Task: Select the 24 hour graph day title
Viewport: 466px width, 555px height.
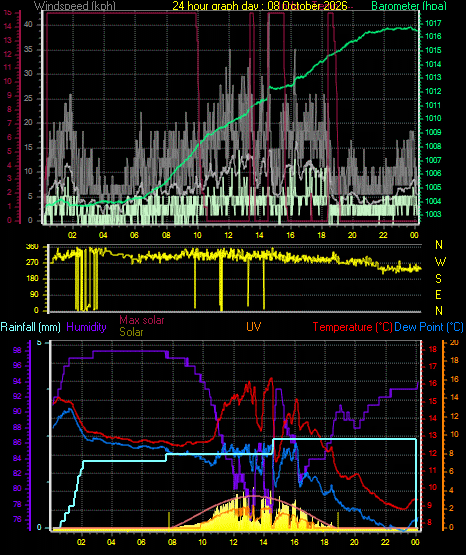Action: (x=260, y=5)
